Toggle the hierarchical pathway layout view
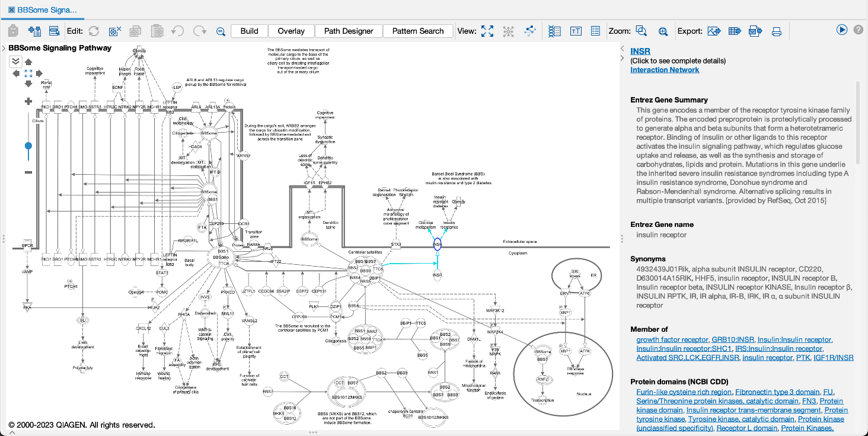868x436 pixels. pyautogui.click(x=530, y=31)
